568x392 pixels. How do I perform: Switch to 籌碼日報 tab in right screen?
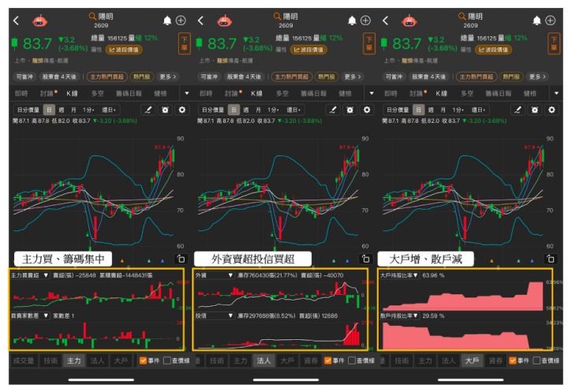499,94
